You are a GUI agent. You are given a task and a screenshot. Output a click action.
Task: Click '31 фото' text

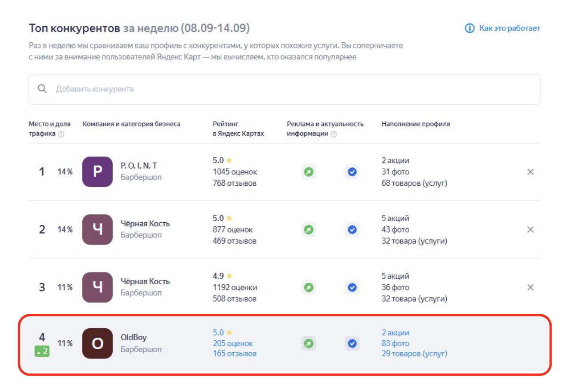point(395,172)
